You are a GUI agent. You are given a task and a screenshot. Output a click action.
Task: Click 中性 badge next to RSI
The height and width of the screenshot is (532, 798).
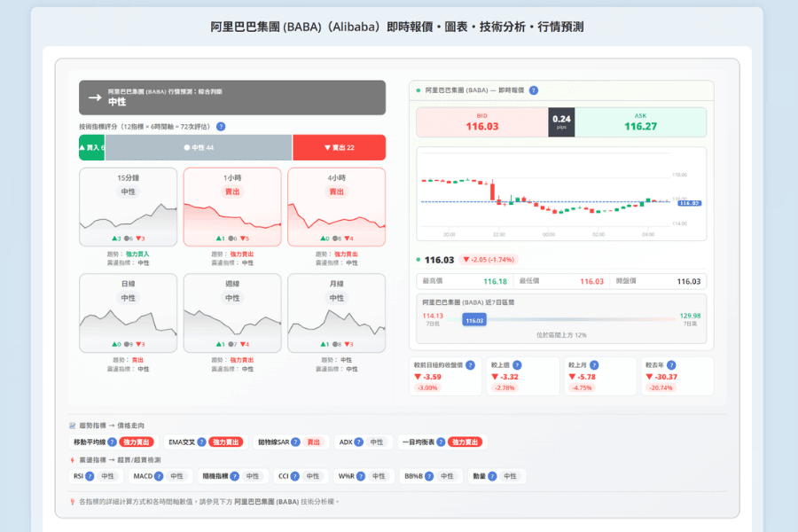(107, 476)
